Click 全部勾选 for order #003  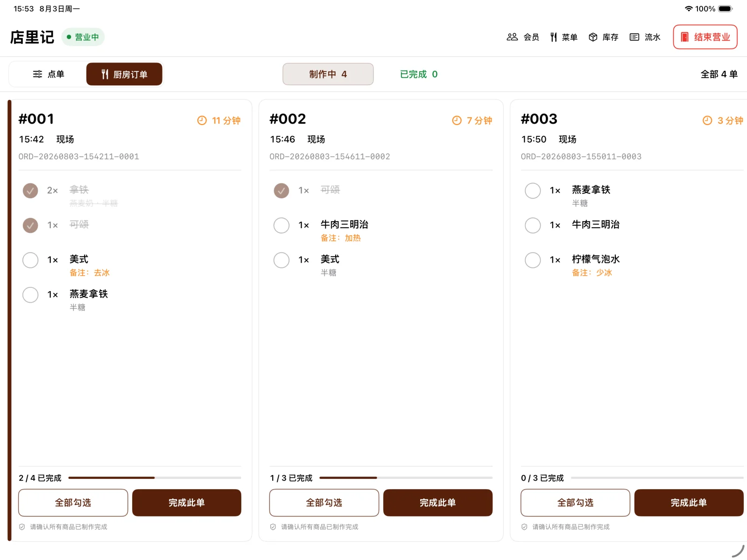[x=575, y=503]
